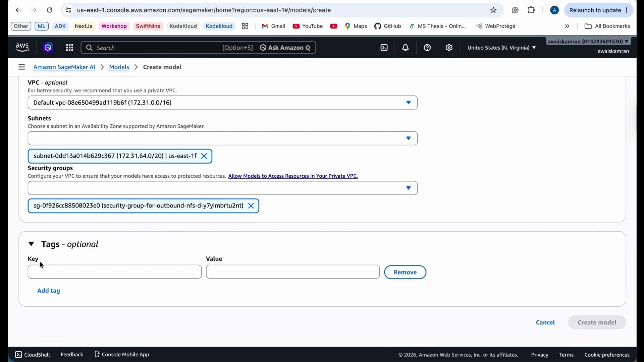Open the Feedback link in footer

pyautogui.click(x=72, y=355)
